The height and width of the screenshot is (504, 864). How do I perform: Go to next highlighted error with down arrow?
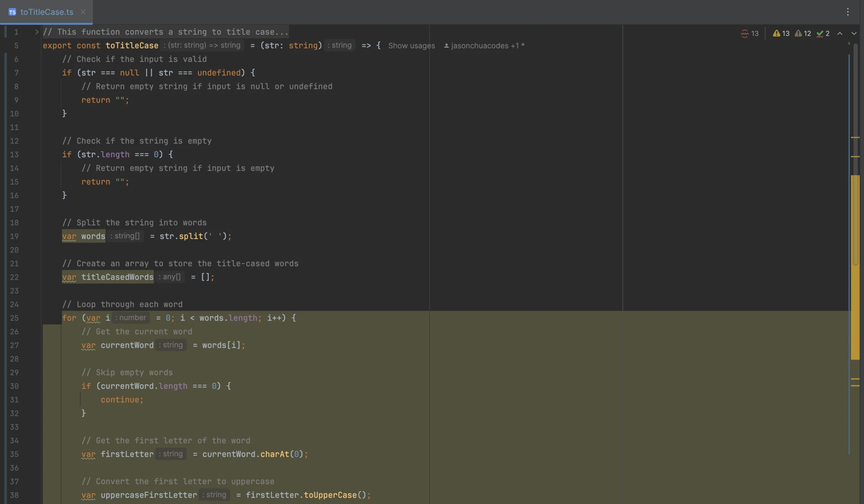click(x=854, y=34)
